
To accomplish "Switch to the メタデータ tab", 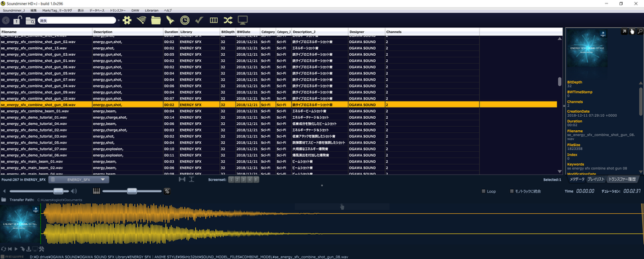I will (576, 180).
